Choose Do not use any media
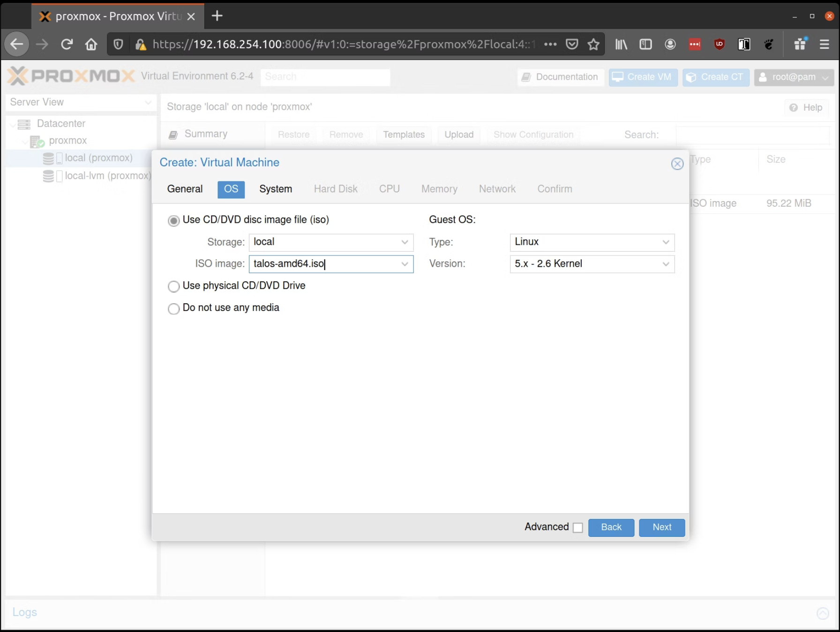The height and width of the screenshot is (632, 840). click(174, 308)
